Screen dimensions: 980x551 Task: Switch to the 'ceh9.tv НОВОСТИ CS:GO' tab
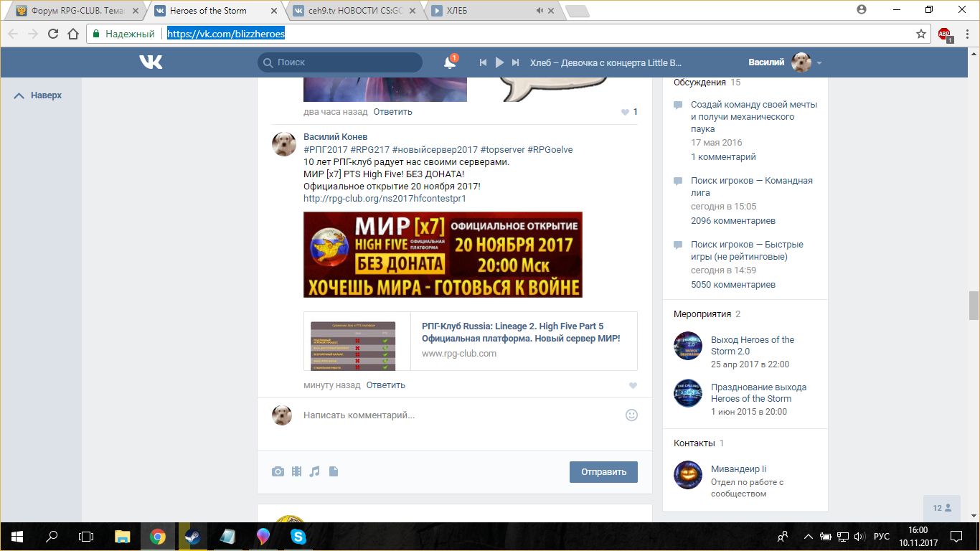[x=353, y=11]
